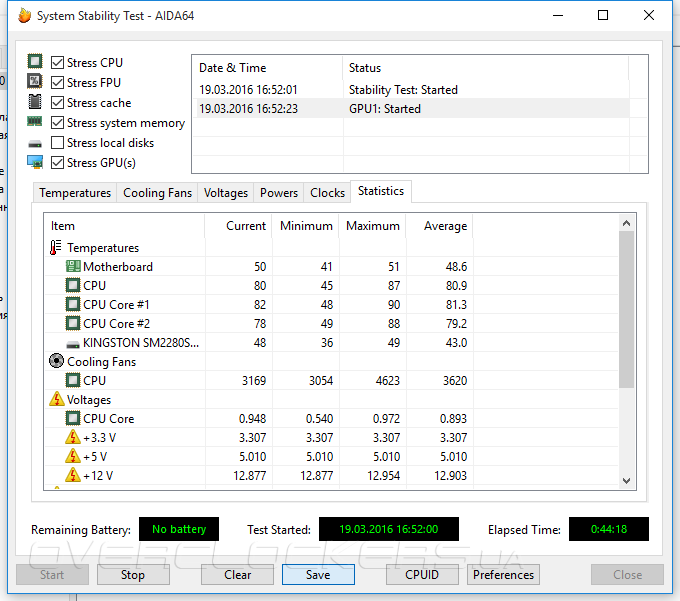680x601 pixels.
Task: Click the 'No battery' indicator
Action: tap(179, 529)
